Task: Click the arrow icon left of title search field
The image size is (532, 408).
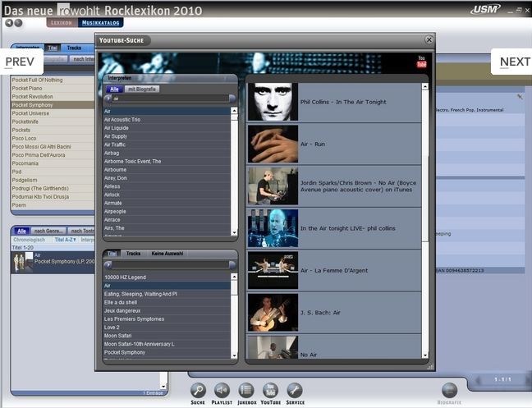Action: (x=108, y=264)
